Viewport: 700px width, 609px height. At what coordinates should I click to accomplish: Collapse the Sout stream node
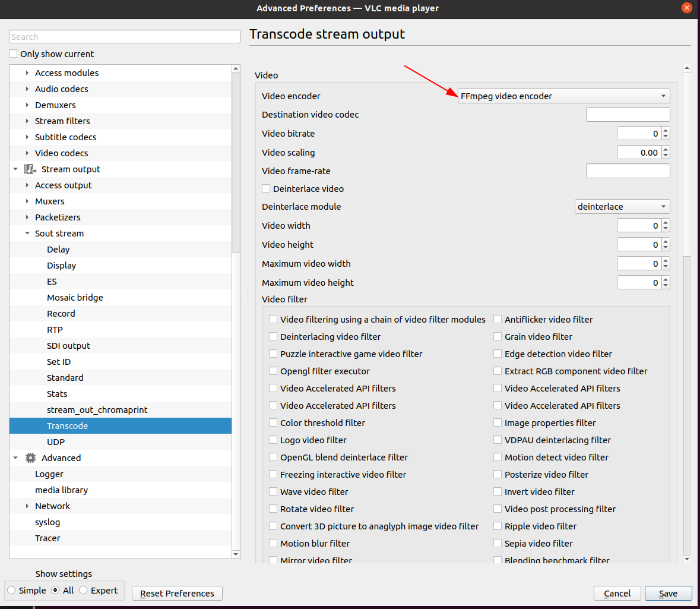point(27,233)
